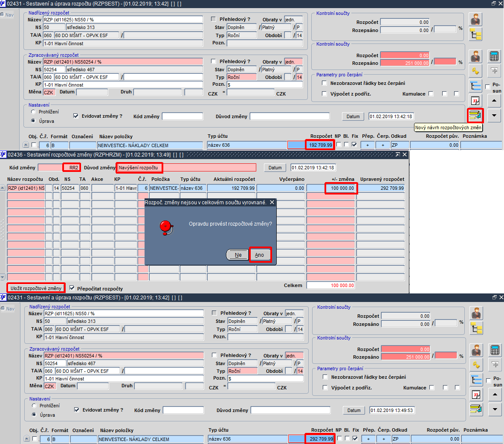Click the iF application icon in 02436 title bar

(x=3, y=155)
